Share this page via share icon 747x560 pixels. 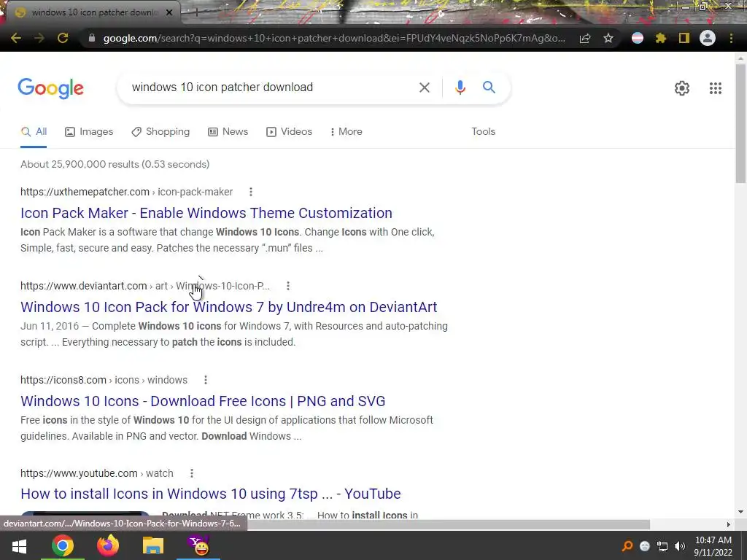point(585,38)
